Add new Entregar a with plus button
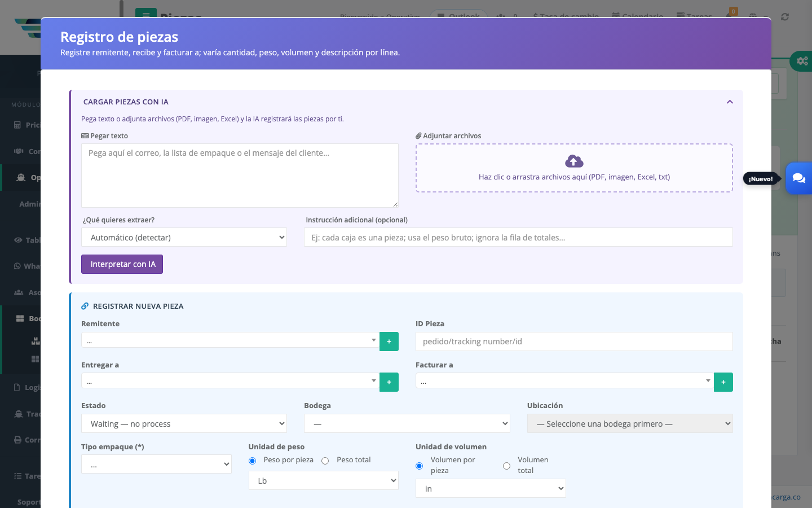Viewport: 812px width, 508px height. 389,382
